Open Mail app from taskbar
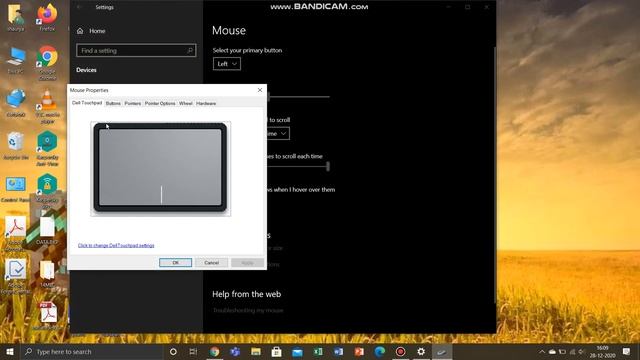 pyautogui.click(x=297, y=351)
